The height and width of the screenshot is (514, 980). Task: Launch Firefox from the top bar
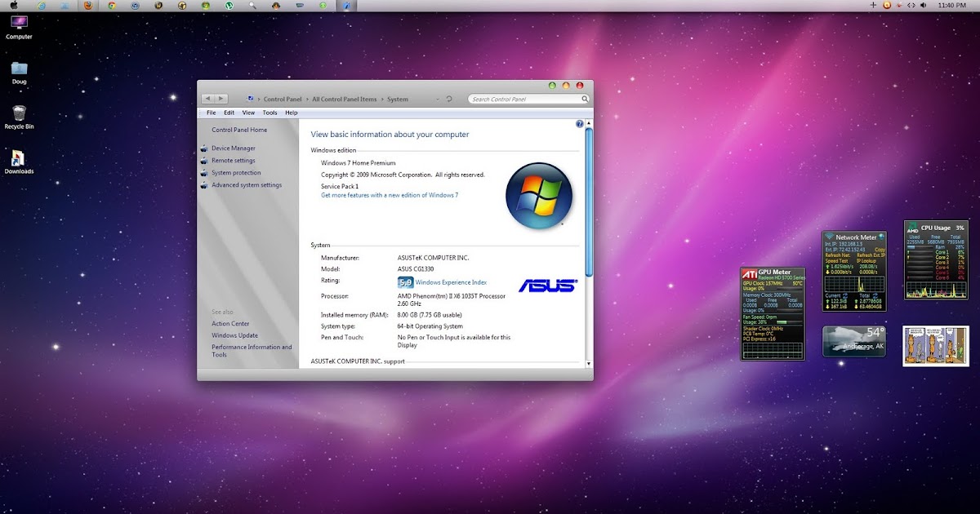pos(87,5)
